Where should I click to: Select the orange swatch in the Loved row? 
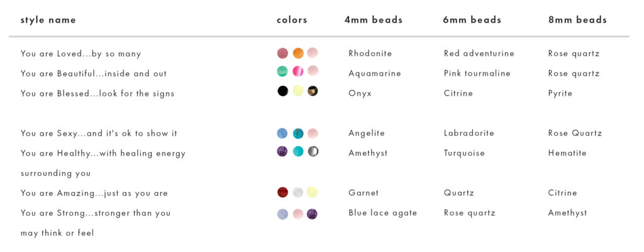click(x=298, y=53)
